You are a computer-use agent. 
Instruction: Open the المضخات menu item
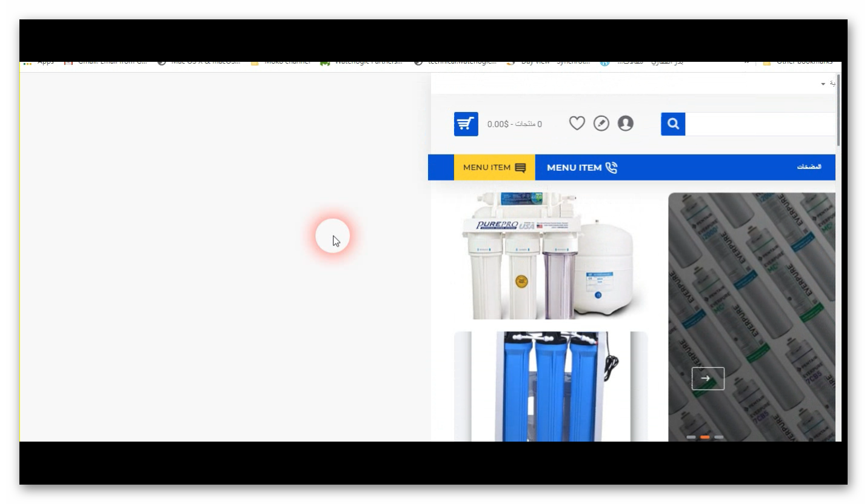[809, 167]
